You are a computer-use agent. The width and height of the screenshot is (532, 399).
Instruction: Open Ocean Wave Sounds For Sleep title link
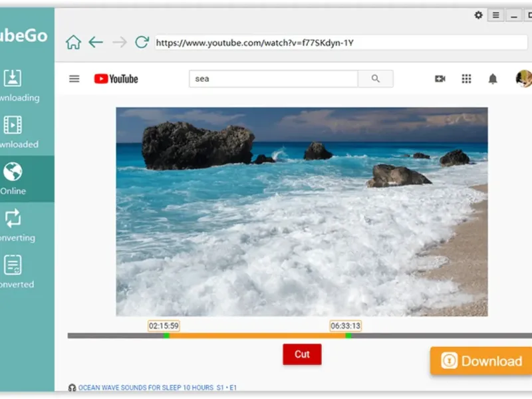(158, 388)
